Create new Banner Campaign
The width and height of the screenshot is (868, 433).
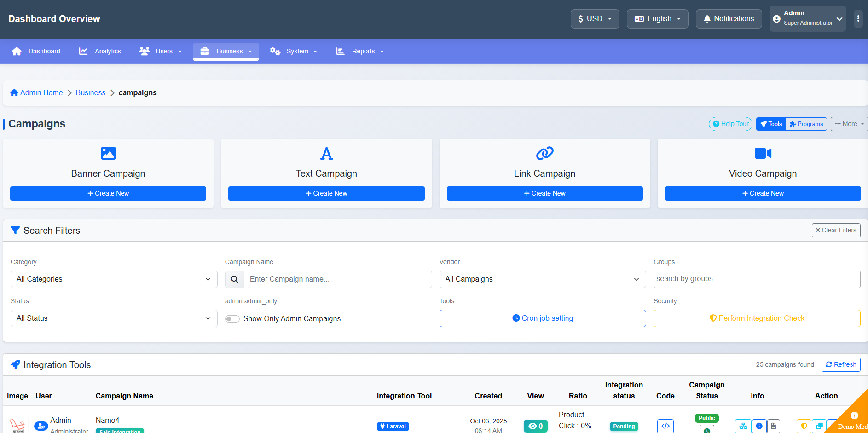coord(108,193)
